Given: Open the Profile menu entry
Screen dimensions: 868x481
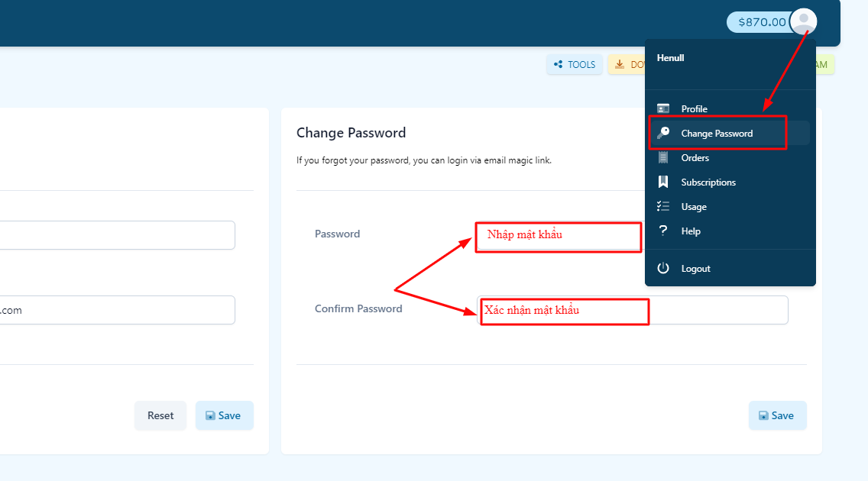Looking at the screenshot, I should coord(695,108).
